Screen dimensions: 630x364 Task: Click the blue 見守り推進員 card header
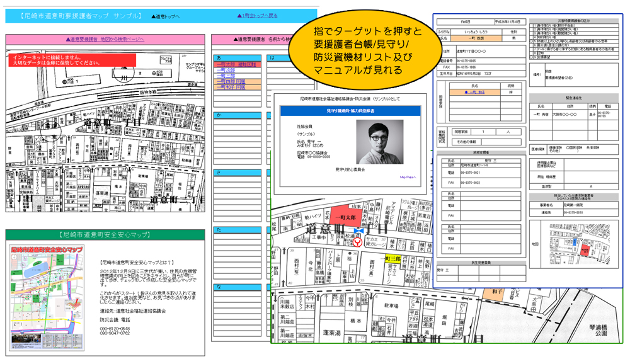350,110
